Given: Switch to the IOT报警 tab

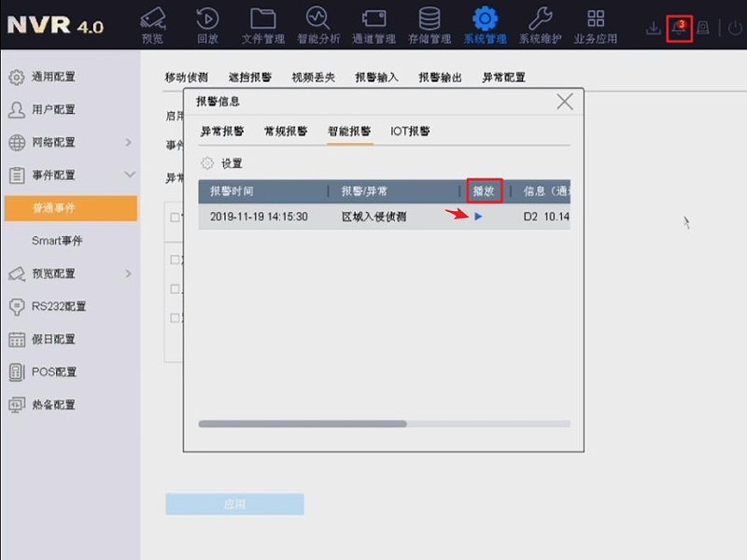Looking at the screenshot, I should point(411,132).
